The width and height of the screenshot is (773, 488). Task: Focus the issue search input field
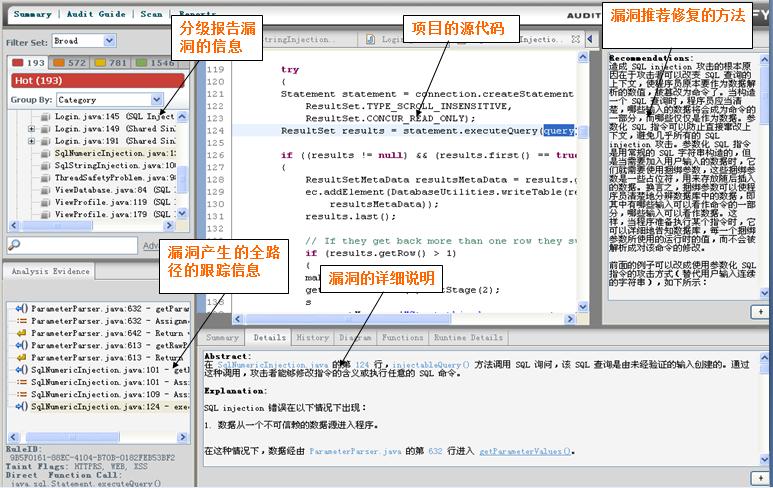click(x=72, y=245)
